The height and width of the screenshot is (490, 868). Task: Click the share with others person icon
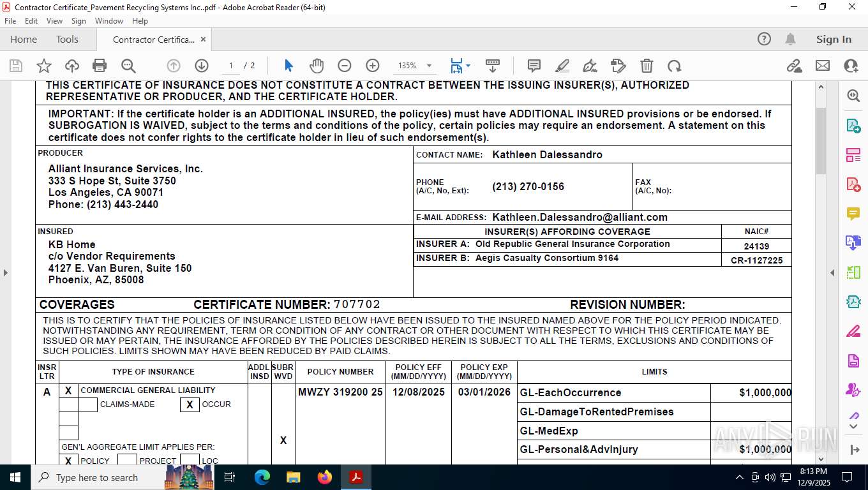coord(851,66)
